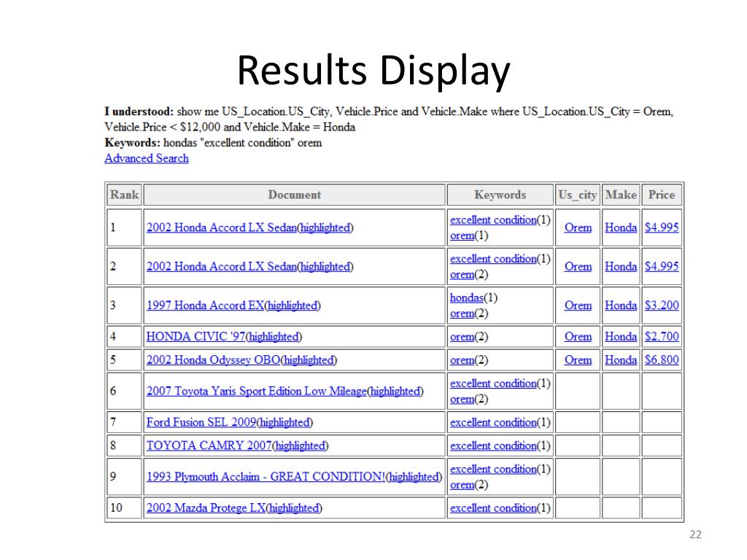The image size is (747, 560).
Task: Click excellent condition keyword in TOYOTA CAMRY row
Action: coord(493,446)
